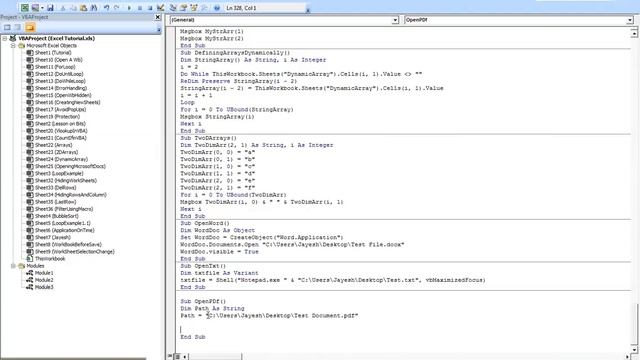Screen dimensions: 640x360
Task: Click the Redo arrow icon
Action: (117, 8)
